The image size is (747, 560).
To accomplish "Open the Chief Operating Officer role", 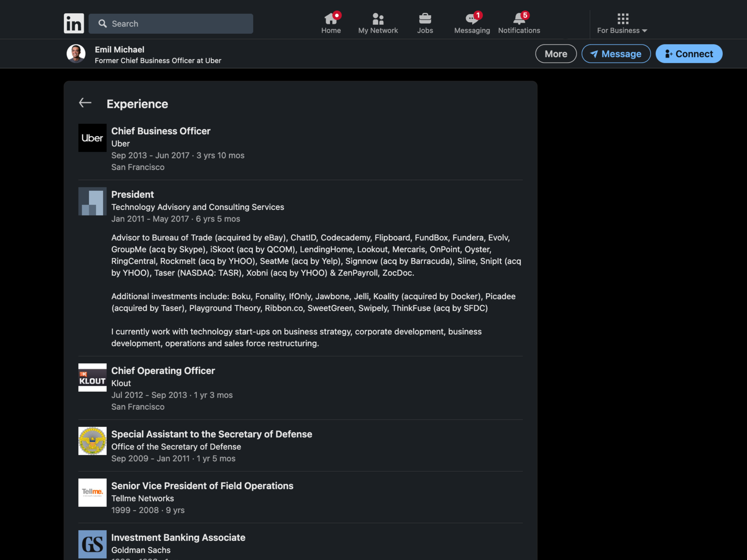I will tap(163, 371).
